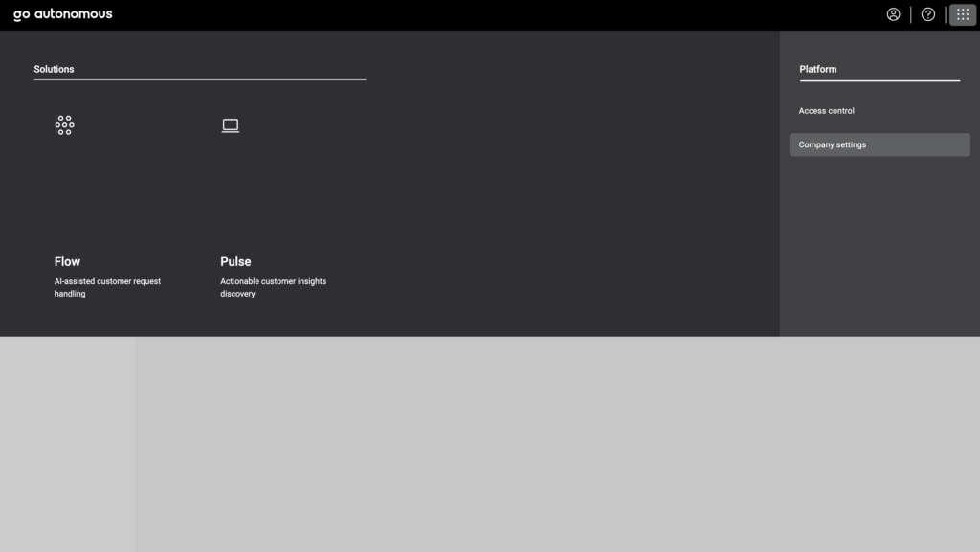
Task: Go to the go autonomous home logo
Action: tap(63, 14)
